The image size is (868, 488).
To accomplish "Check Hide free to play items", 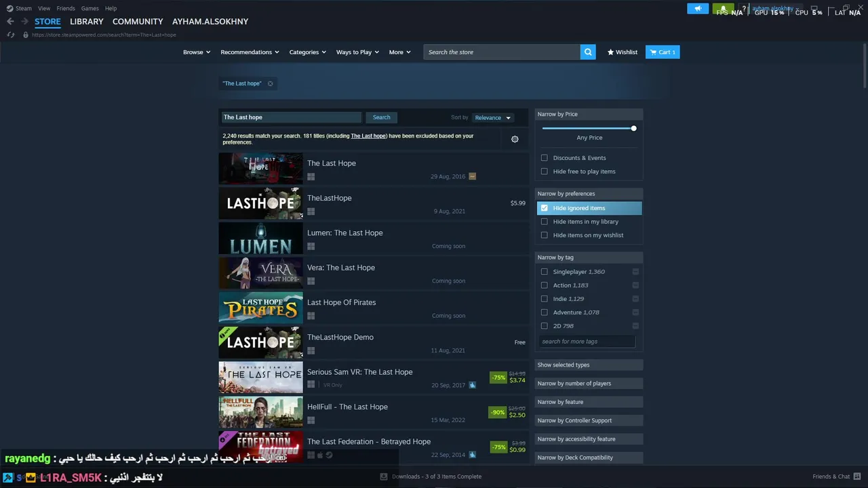I will point(544,171).
